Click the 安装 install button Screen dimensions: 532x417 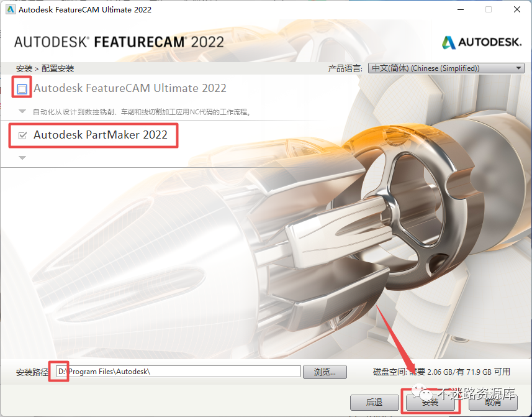pyautogui.click(x=430, y=403)
